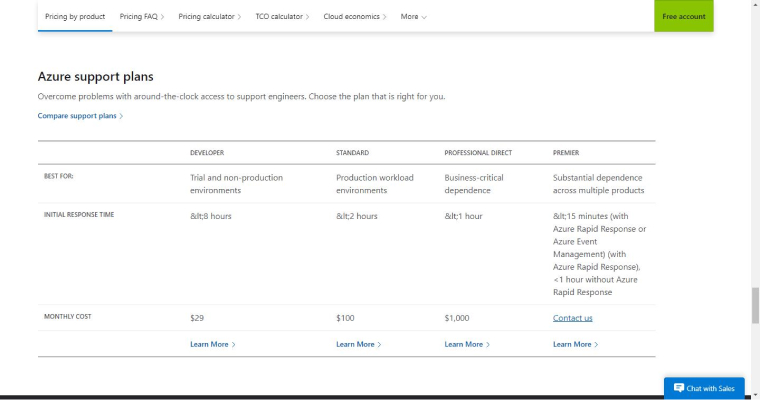760x400 pixels.
Task: Select the PREMIER column header
Action: coord(566,153)
